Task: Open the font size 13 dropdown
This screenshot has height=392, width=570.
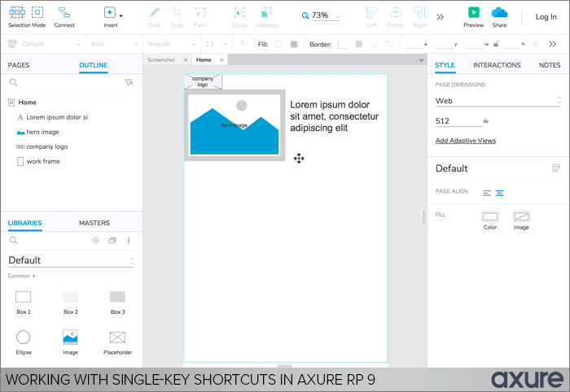Action: click(217, 44)
